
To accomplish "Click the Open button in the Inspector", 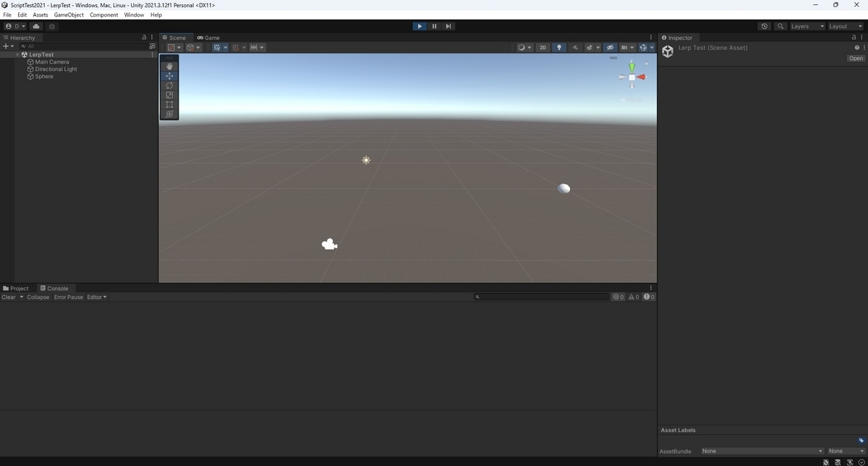I will pyautogui.click(x=856, y=58).
